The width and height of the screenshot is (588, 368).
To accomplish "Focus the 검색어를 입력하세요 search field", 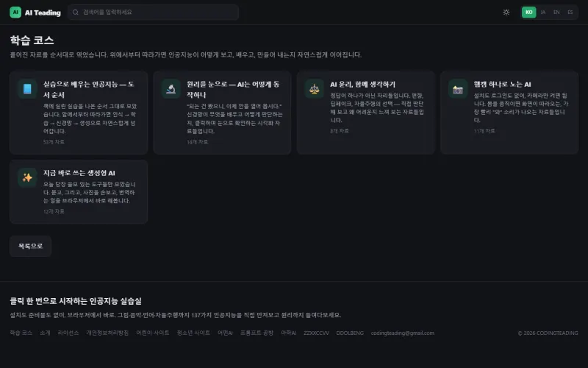I will 153,12.
